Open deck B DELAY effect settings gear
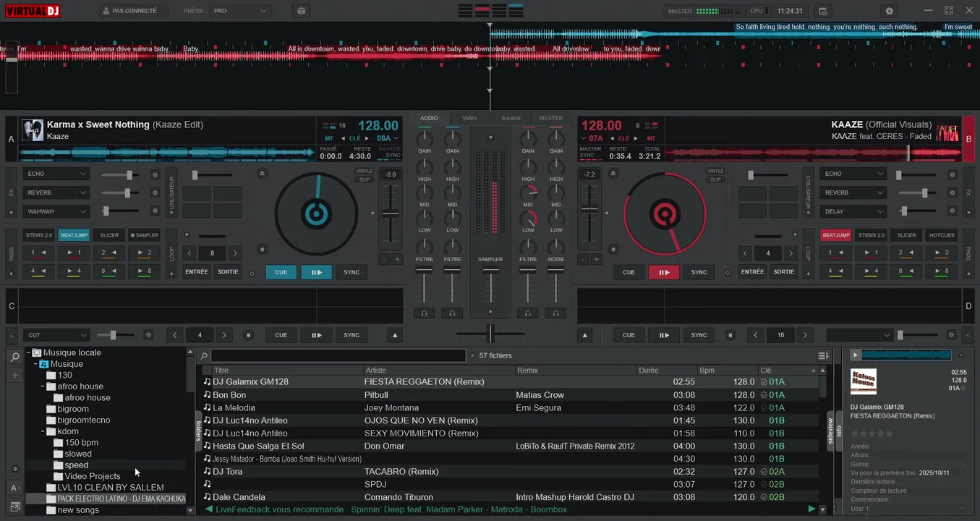980x521 pixels. (953, 211)
